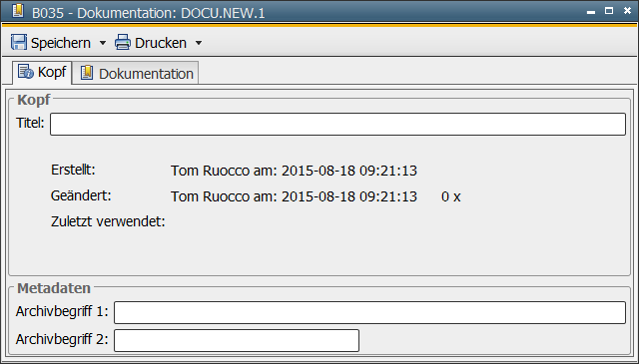Screen dimensions: 639x364
Task: Expand the Speichern dropdown arrow
Action: (x=103, y=43)
